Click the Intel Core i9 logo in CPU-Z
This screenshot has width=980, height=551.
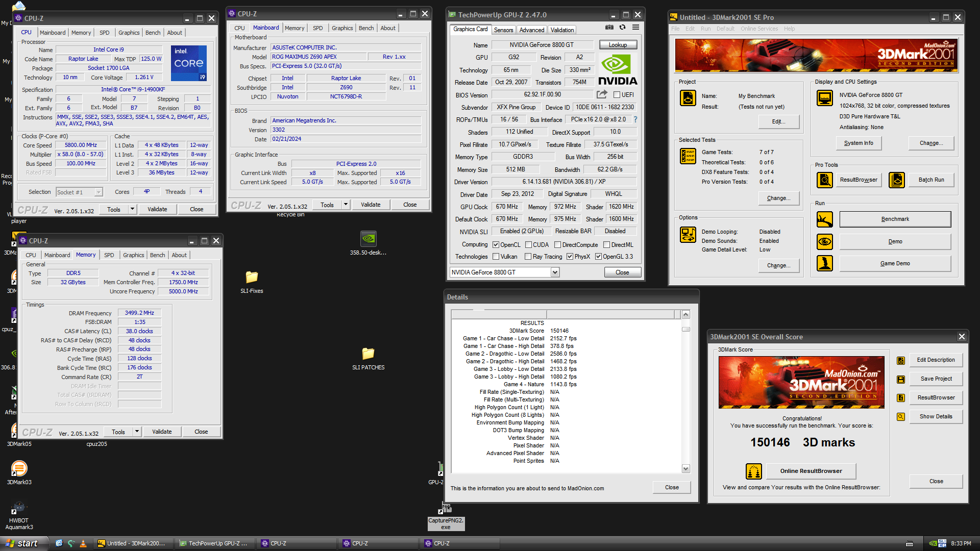(x=189, y=63)
